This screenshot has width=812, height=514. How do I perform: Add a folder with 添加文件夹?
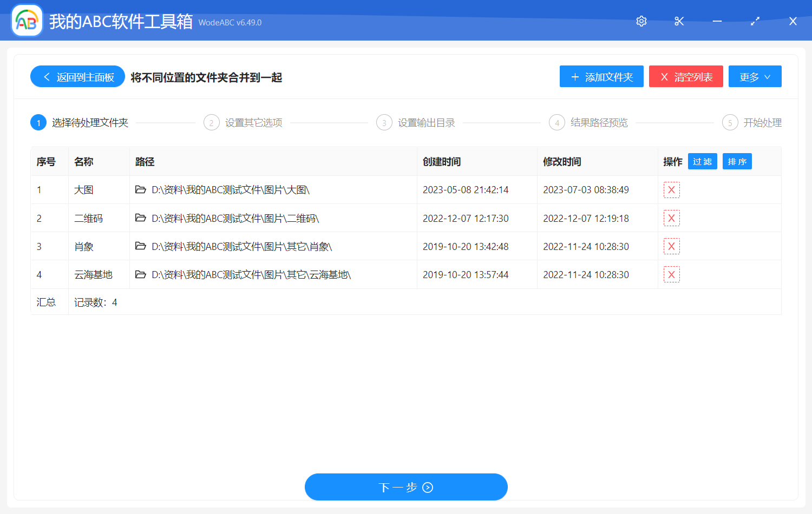click(x=601, y=76)
